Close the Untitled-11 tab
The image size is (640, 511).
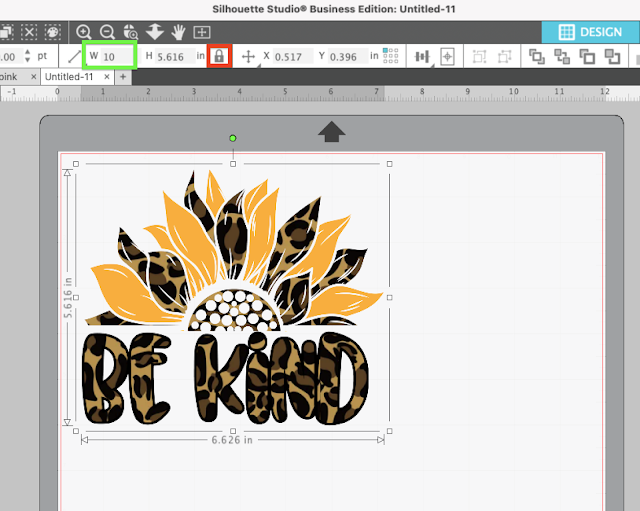pos(107,77)
